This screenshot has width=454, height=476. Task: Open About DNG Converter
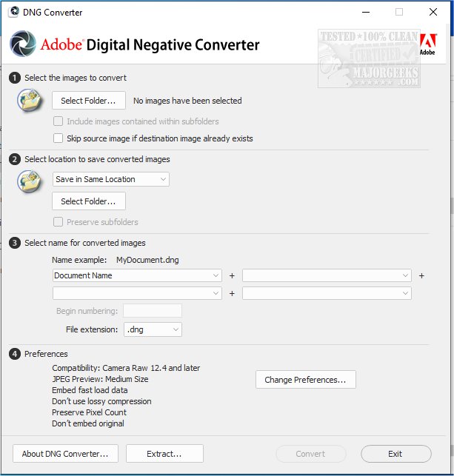(65, 454)
